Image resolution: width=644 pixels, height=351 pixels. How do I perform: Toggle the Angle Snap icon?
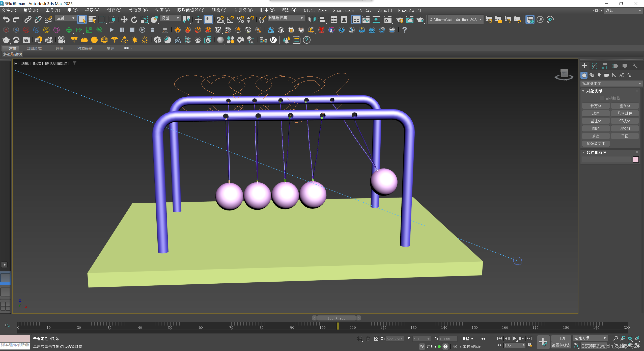click(230, 19)
